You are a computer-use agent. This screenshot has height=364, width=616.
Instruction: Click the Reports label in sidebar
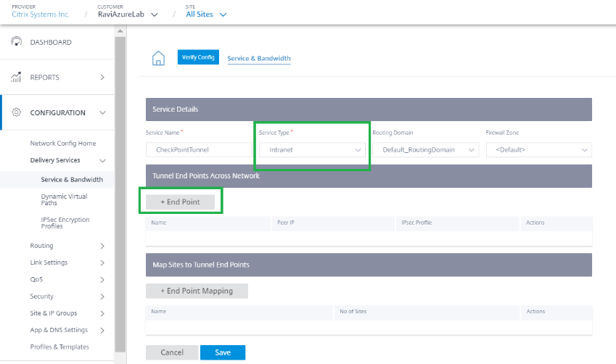click(44, 78)
